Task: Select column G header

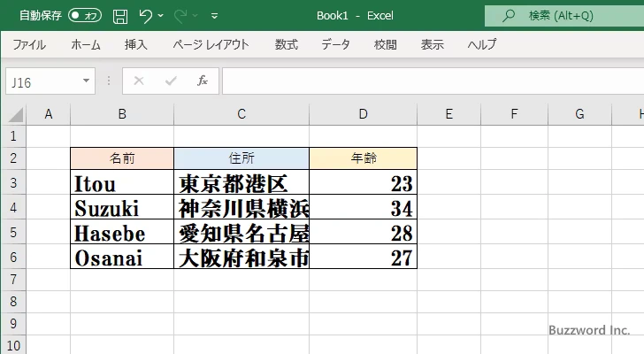Action: (x=580, y=114)
